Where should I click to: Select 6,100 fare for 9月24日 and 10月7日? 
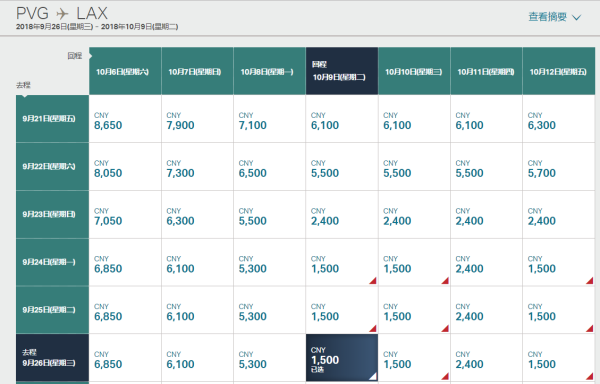[197, 262]
